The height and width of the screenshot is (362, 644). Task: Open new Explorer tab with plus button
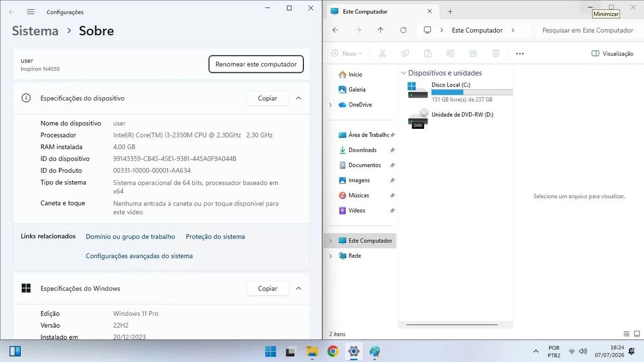click(x=450, y=11)
